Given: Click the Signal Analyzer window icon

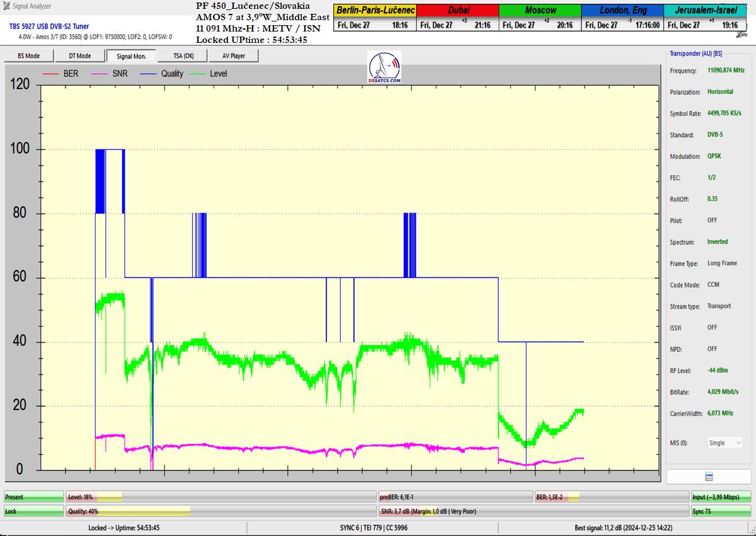Looking at the screenshot, I should [6, 6].
